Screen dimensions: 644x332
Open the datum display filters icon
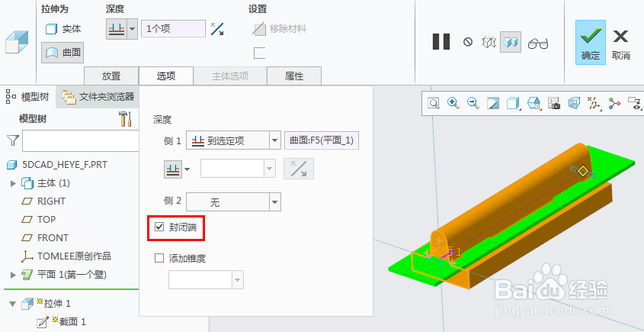pyautogui.click(x=594, y=104)
